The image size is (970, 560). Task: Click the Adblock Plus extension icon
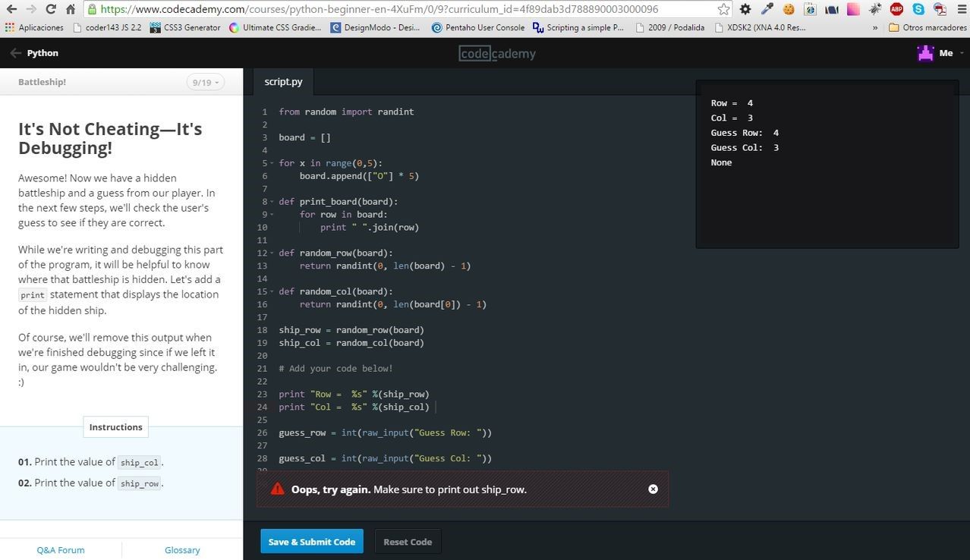tap(896, 8)
